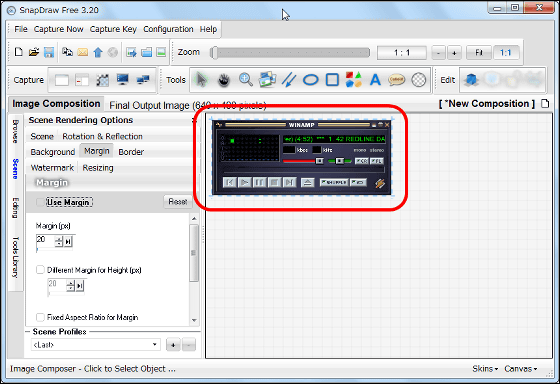
Task: Click Different Margin for Height value field
Action: [x=57, y=285]
